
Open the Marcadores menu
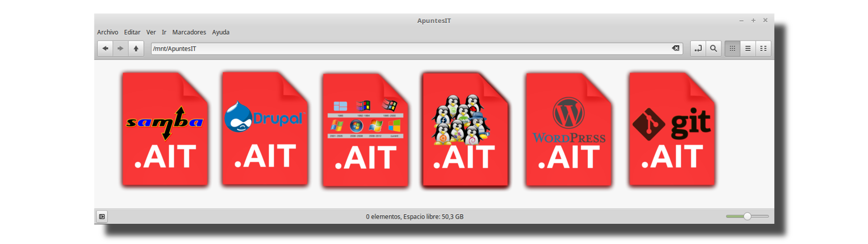tap(189, 32)
